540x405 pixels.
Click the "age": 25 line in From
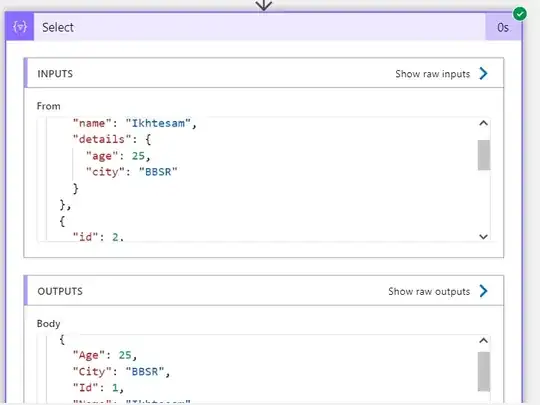118,156
